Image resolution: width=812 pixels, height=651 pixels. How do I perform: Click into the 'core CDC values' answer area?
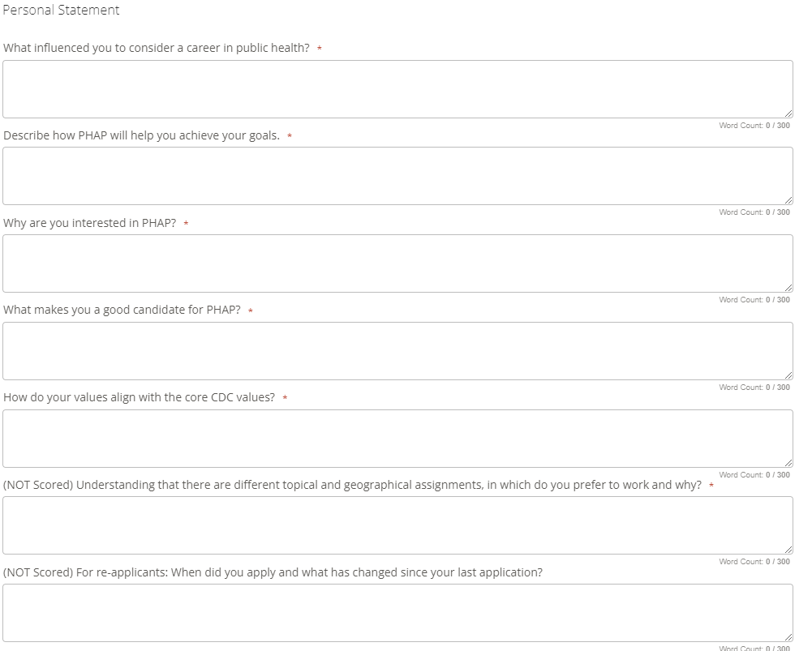397,439
